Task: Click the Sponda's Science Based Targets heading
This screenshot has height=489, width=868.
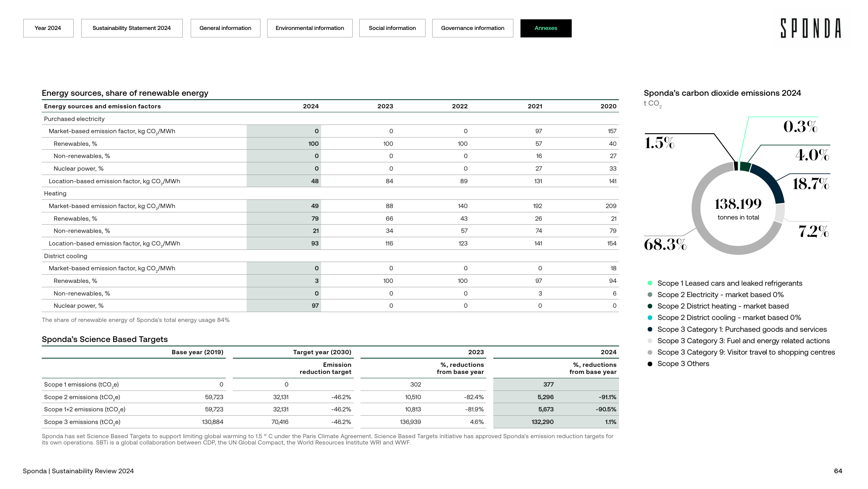Action: [x=105, y=339]
